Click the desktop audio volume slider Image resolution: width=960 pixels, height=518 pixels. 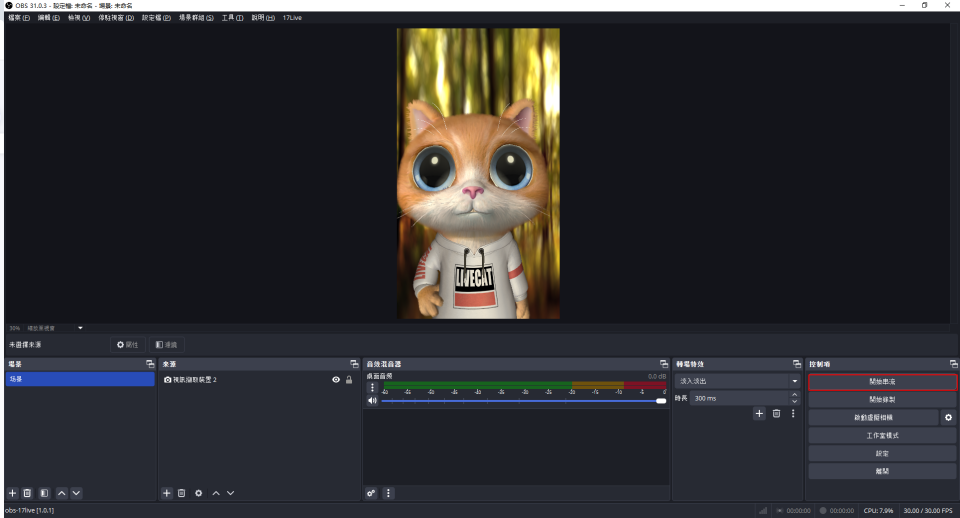pyautogui.click(x=520, y=401)
